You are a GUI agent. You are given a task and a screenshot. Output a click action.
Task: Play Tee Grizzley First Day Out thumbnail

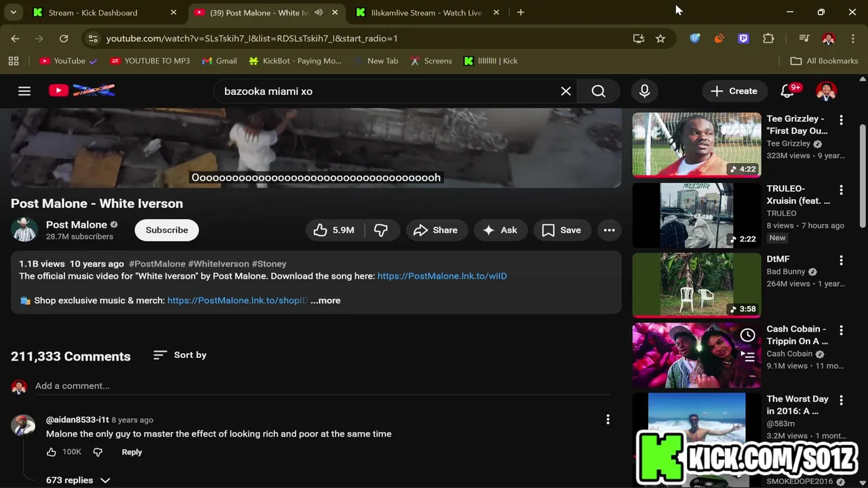tap(696, 144)
